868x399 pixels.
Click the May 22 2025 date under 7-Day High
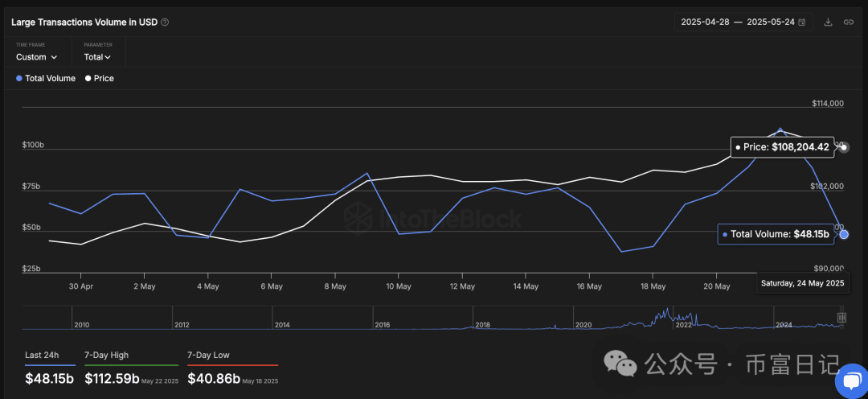point(159,381)
